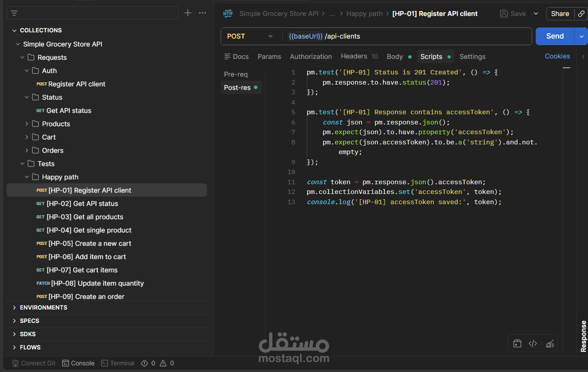This screenshot has width=588, height=372.
Task: Open the Send button dropdown arrow
Action: tap(581, 36)
